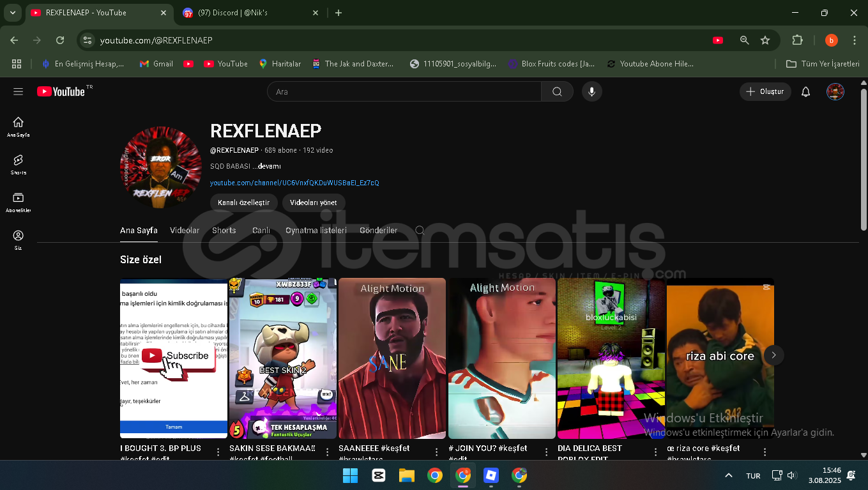Open File Explorer from the taskbar

pos(407,475)
